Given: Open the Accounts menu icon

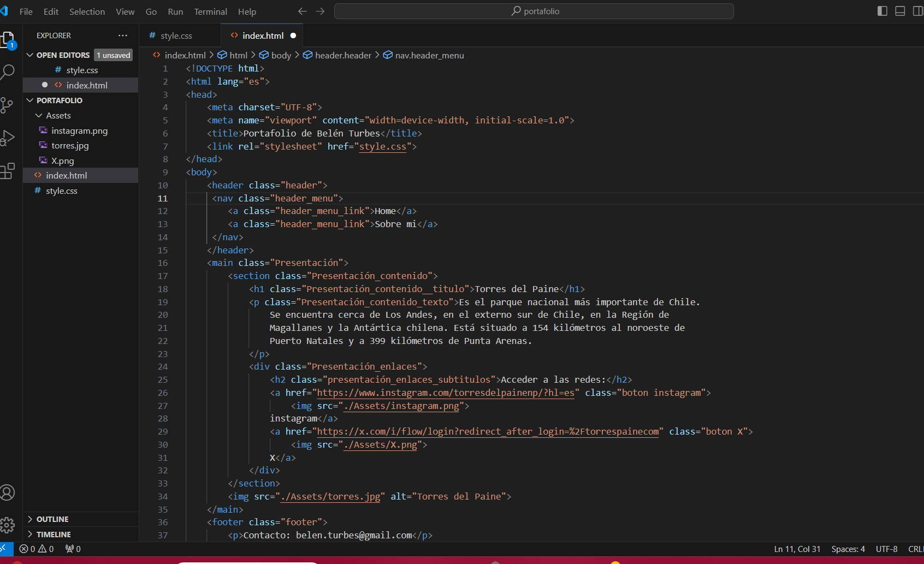Looking at the screenshot, I should [7, 492].
